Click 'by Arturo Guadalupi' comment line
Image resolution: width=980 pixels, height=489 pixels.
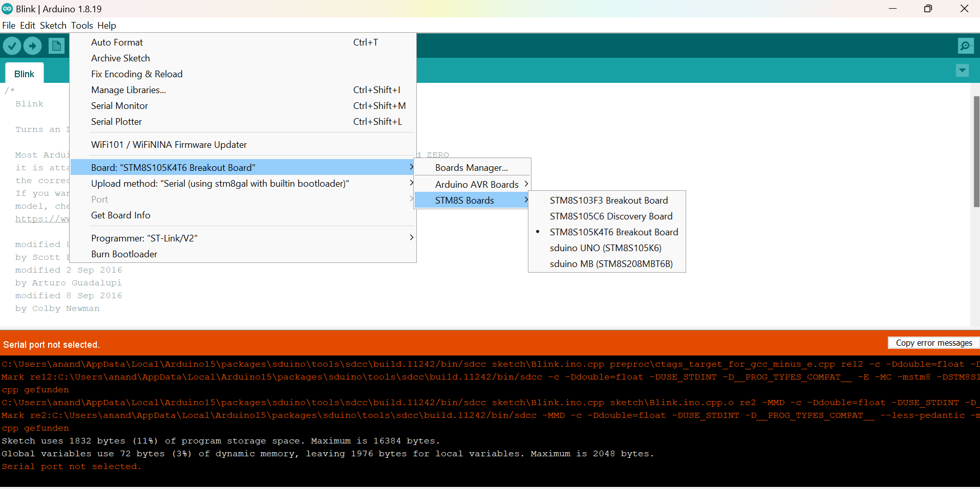click(69, 283)
